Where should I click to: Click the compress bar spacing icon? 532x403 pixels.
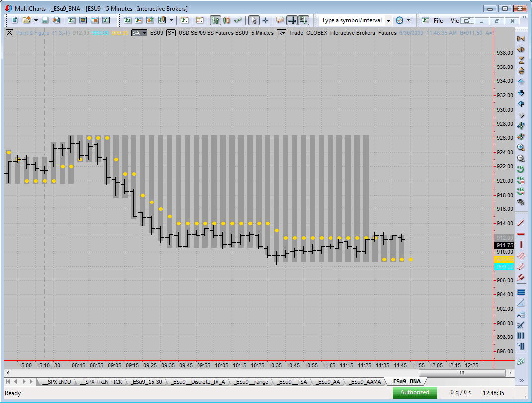click(521, 38)
